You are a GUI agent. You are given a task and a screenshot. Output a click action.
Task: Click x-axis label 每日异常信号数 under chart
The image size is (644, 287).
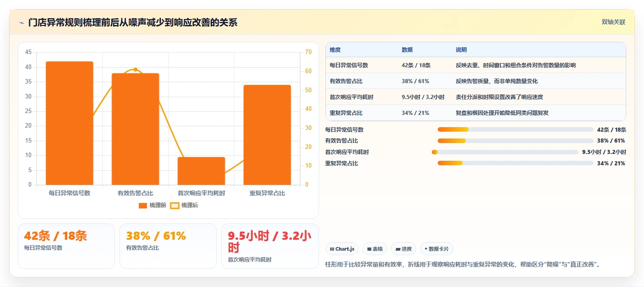click(70, 193)
